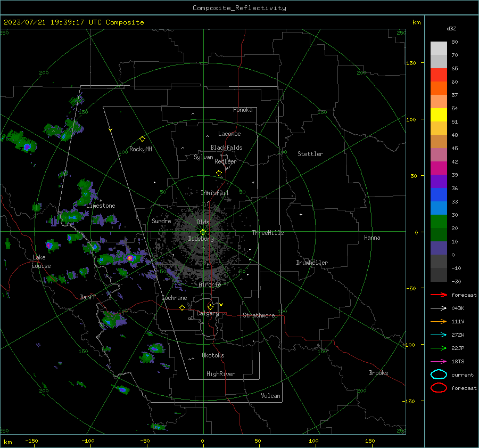Click the Cochrane map label

point(174,298)
